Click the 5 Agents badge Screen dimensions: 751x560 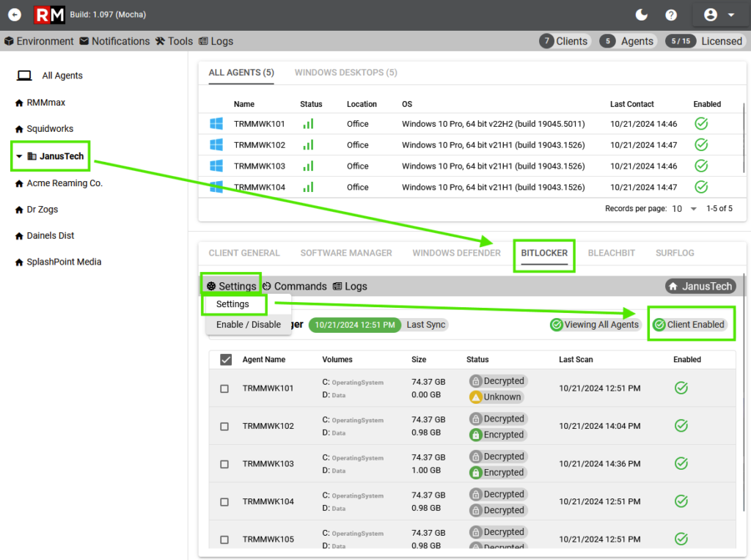[628, 41]
